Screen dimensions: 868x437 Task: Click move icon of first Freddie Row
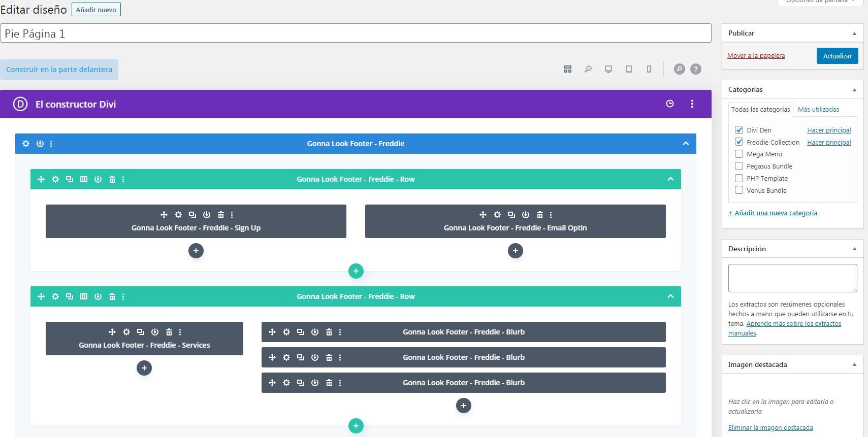pyautogui.click(x=41, y=179)
